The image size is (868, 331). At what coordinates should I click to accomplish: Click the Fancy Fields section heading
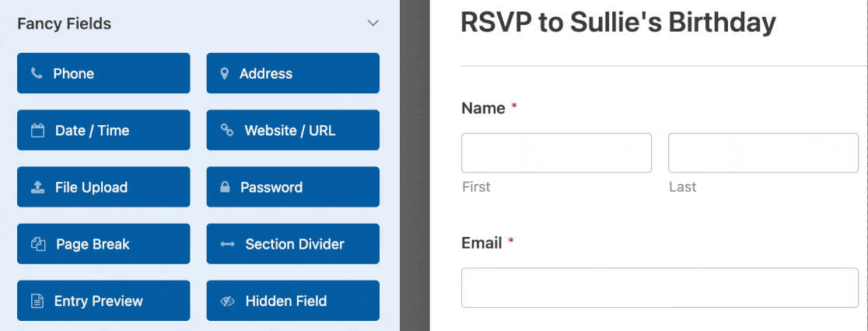coord(65,24)
